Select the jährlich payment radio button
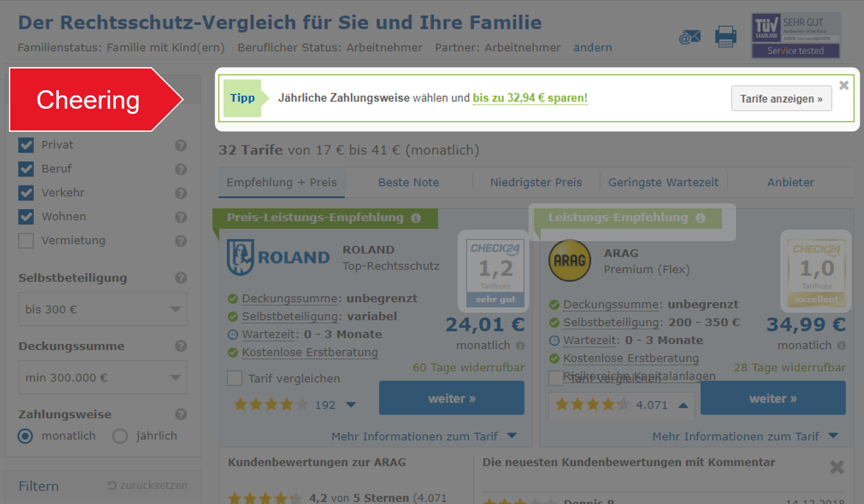 click(120, 436)
